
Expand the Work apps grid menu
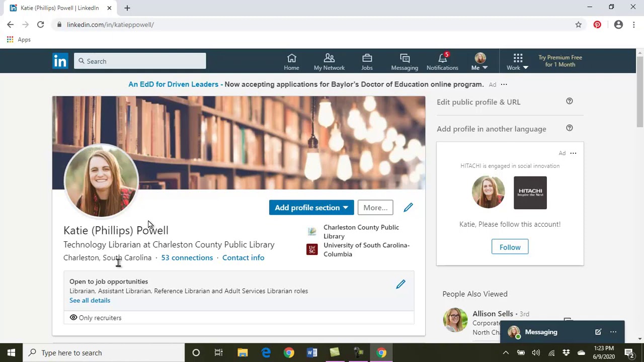517,62
